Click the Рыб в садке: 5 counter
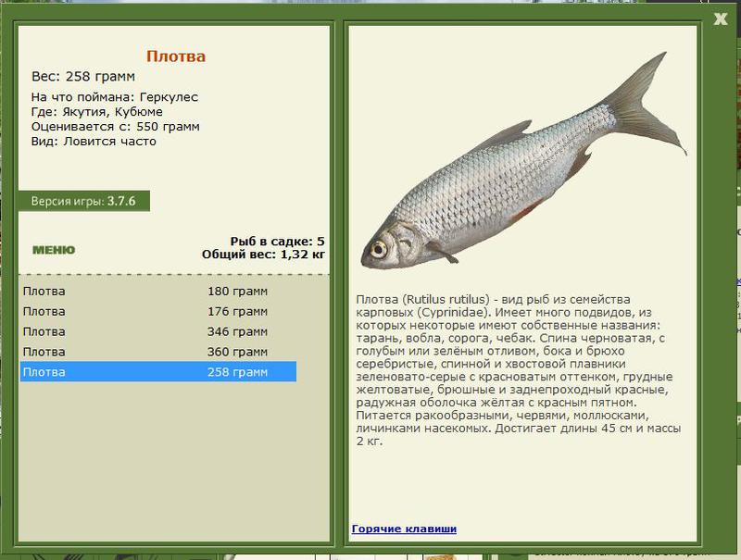Image resolution: width=741 pixels, height=560 pixels. [277, 242]
